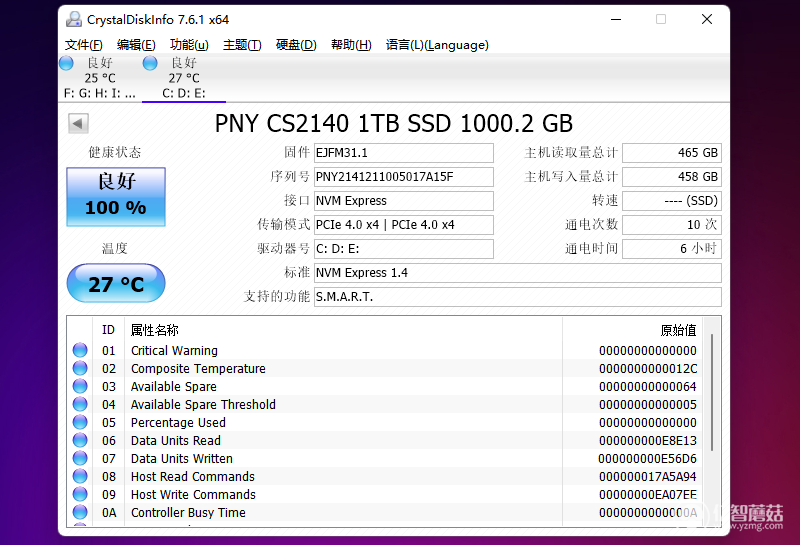Click the status dot for Composite Temperature
Viewport: 800px width, 545px height.
80,368
